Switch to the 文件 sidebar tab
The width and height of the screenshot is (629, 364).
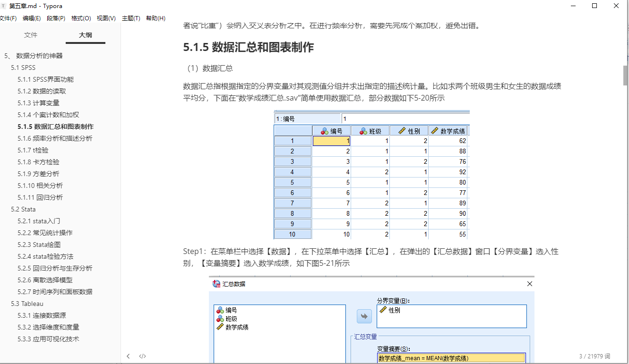point(31,35)
